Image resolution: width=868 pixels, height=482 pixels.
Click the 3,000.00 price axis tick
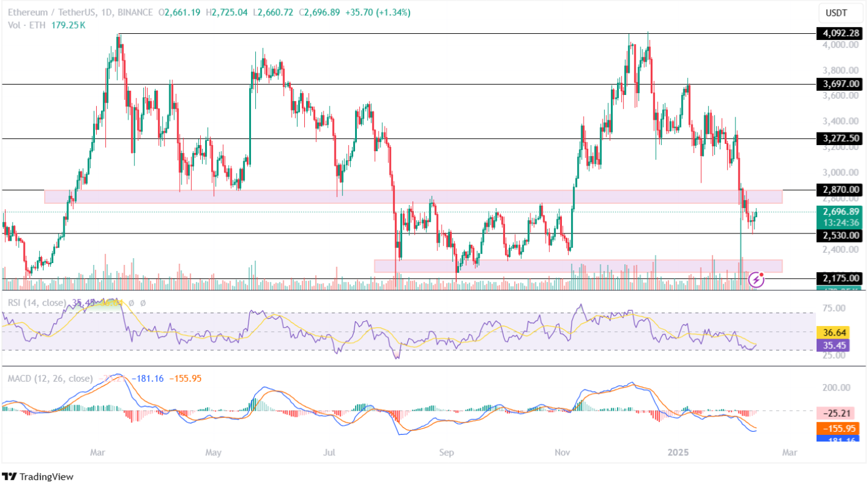[x=840, y=172]
